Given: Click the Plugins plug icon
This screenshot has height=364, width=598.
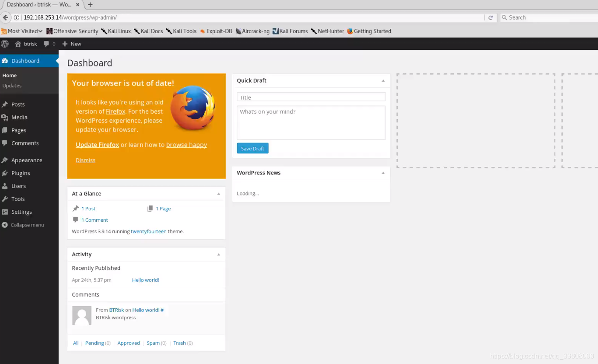Looking at the screenshot, I should pyautogui.click(x=5, y=173).
